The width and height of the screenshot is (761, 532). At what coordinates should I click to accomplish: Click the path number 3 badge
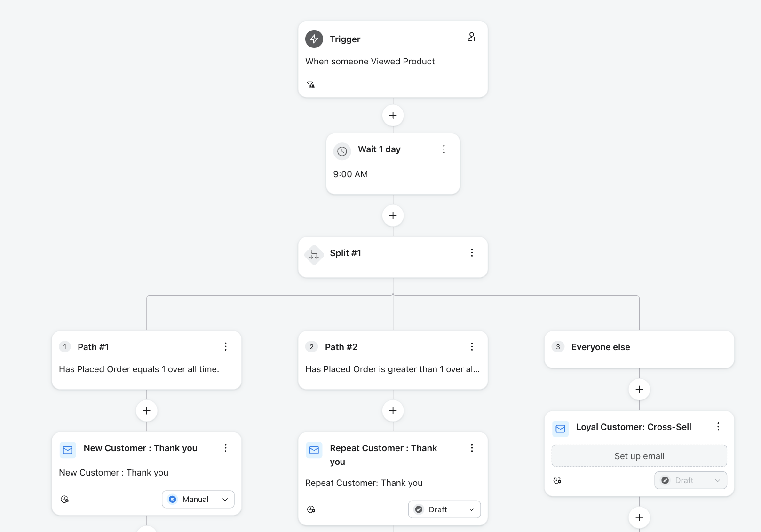pyautogui.click(x=558, y=347)
